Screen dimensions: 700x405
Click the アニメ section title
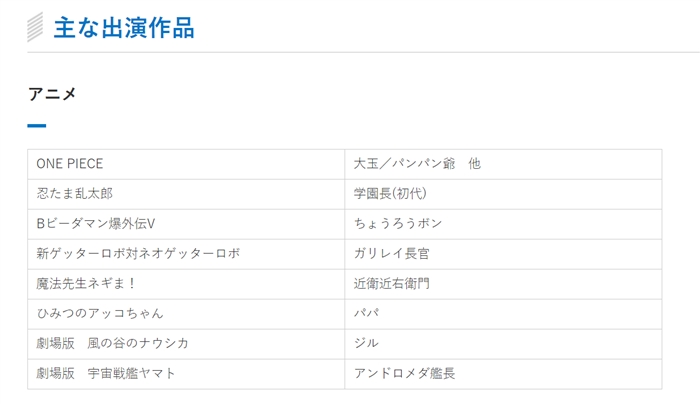coord(52,94)
